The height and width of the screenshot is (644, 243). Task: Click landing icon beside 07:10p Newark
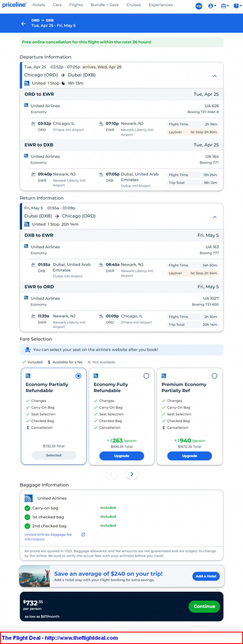tap(101, 124)
